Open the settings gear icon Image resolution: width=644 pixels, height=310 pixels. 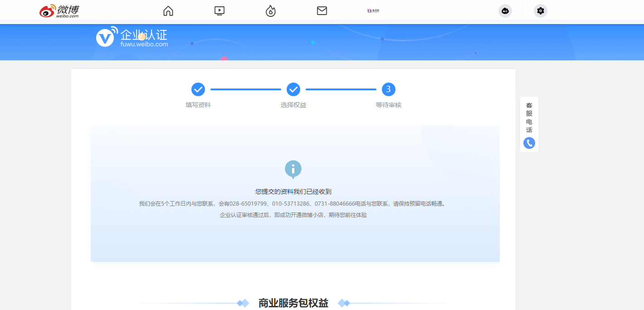(541, 11)
